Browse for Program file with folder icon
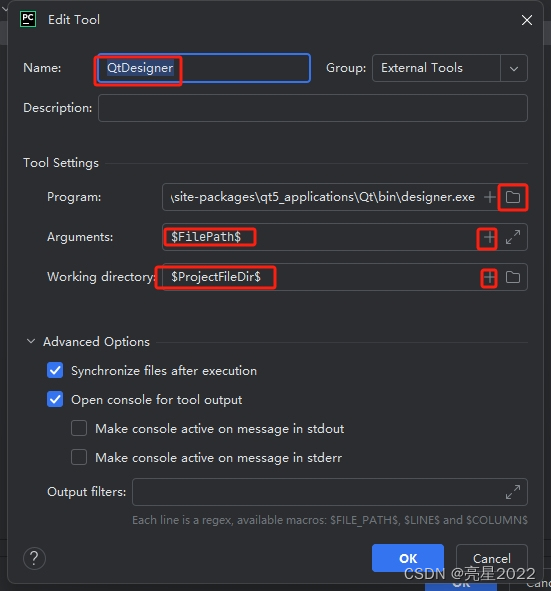Image resolution: width=551 pixels, height=591 pixels. (x=513, y=197)
